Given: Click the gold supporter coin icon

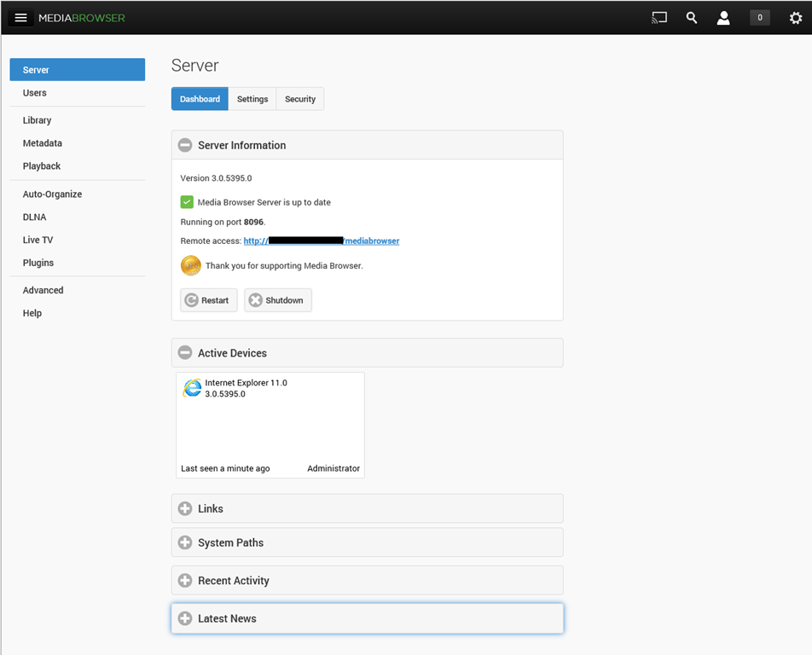Looking at the screenshot, I should 191,265.
